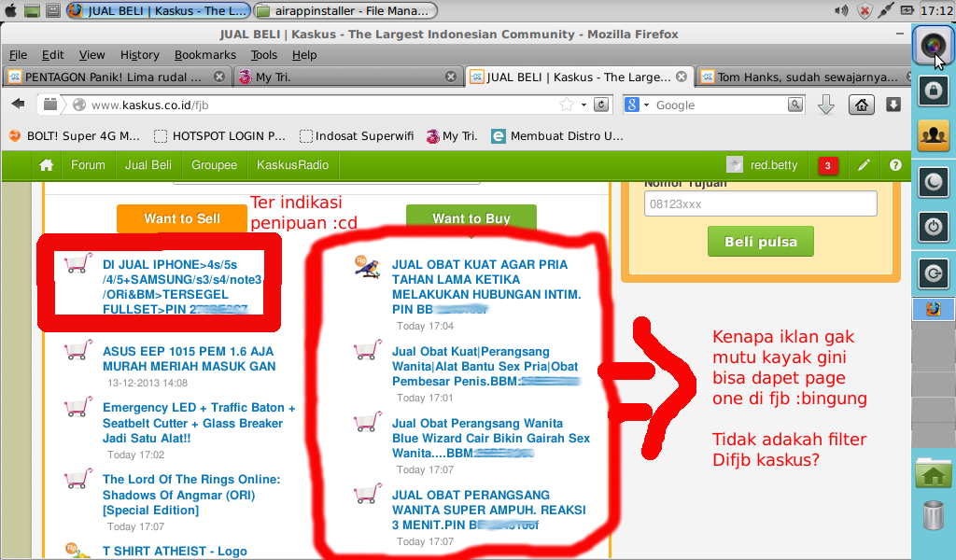Click the pencil create-post icon in navbar
This screenshot has height=560, width=956.
[x=864, y=165]
